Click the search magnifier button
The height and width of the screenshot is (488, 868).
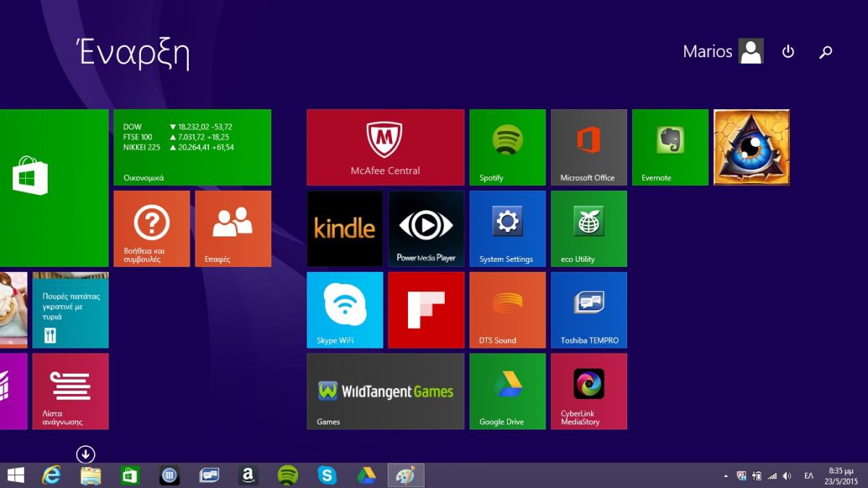[825, 52]
